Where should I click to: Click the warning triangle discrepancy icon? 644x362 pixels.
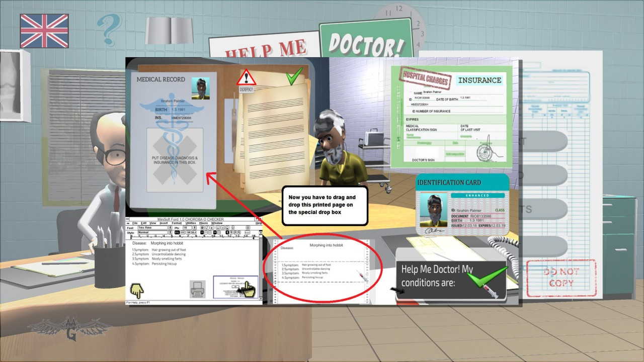pyautogui.click(x=247, y=78)
